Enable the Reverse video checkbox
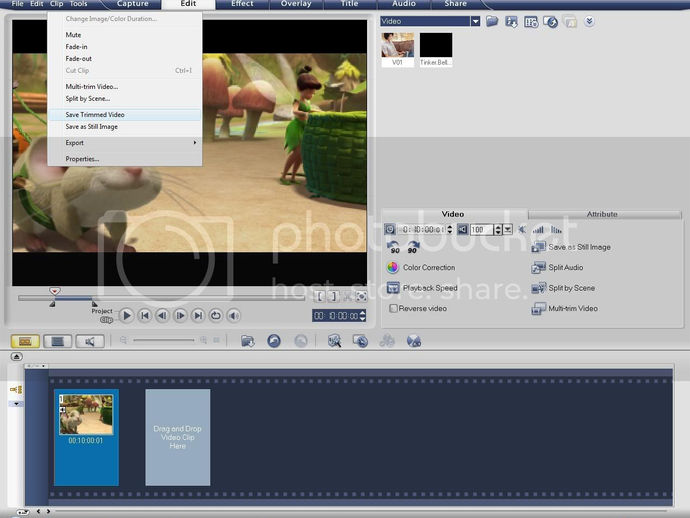 tap(393, 309)
